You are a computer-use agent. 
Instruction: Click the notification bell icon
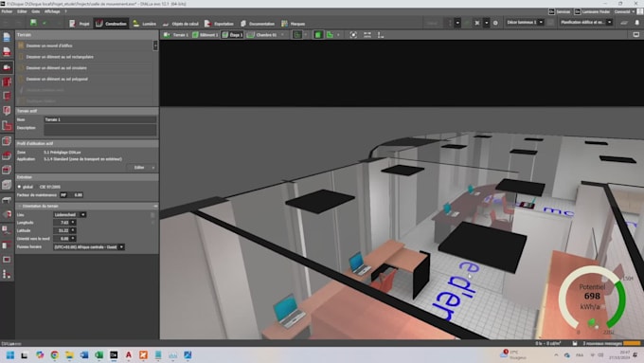pyautogui.click(x=637, y=23)
